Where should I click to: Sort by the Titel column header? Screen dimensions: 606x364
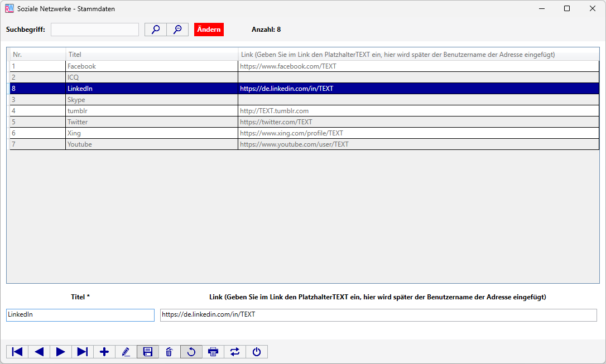tap(152, 55)
